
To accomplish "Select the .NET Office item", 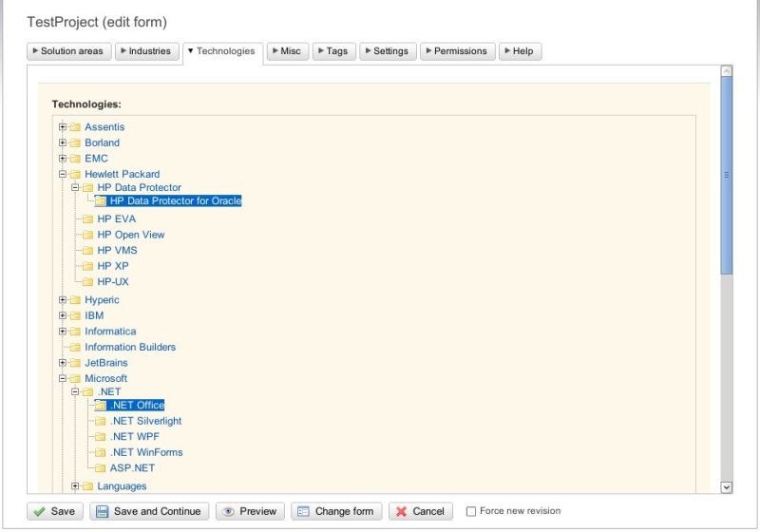I will (x=137, y=405).
